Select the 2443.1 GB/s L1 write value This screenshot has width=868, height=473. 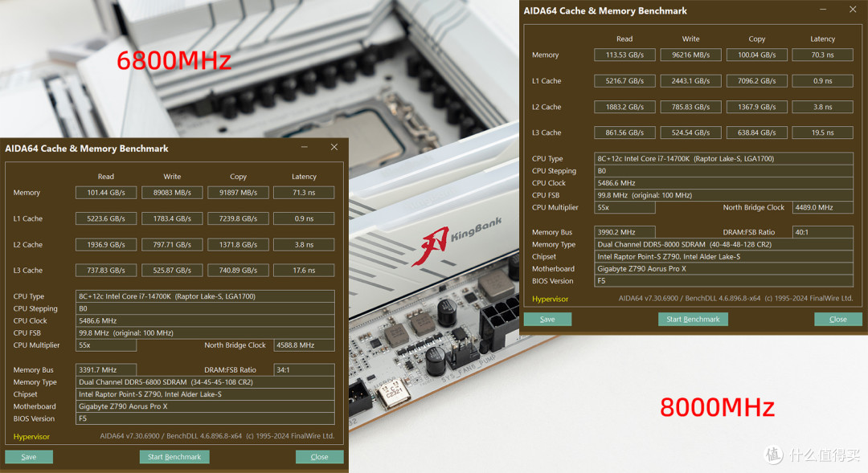691,81
